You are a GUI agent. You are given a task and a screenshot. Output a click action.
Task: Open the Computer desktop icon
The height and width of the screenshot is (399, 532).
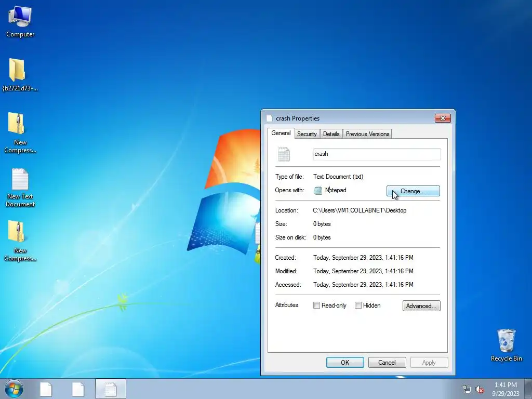point(20,21)
